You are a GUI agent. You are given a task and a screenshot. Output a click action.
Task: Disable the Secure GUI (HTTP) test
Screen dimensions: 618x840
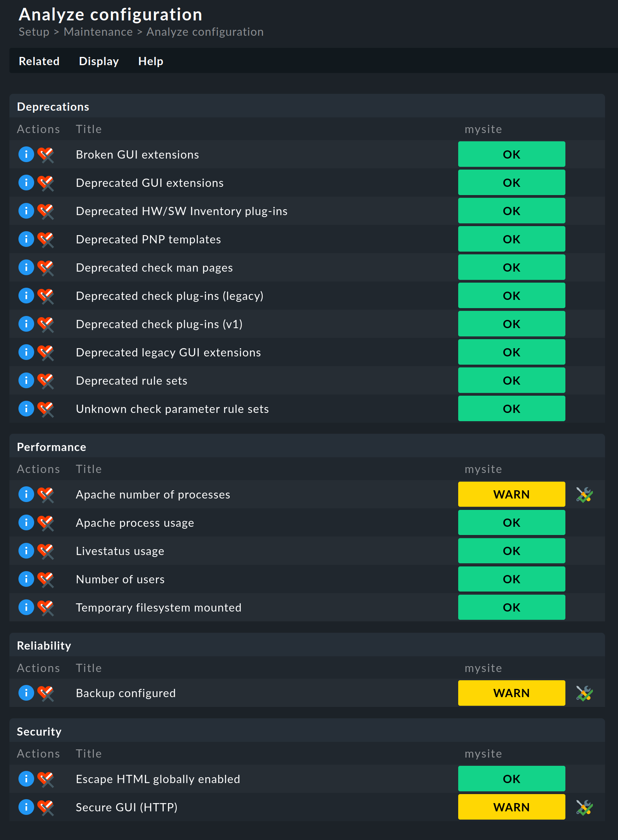(x=45, y=807)
